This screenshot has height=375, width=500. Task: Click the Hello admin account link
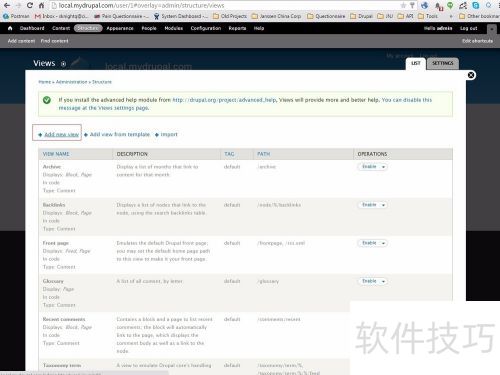[438, 28]
